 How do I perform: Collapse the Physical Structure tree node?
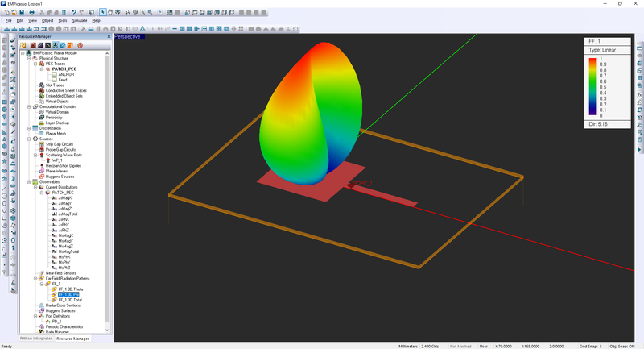click(x=28, y=59)
